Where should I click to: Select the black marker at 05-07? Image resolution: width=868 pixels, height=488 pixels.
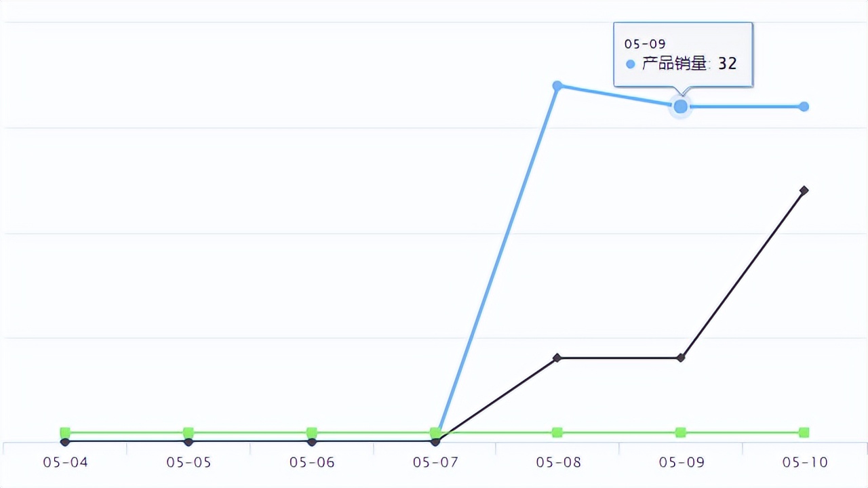[x=435, y=442]
